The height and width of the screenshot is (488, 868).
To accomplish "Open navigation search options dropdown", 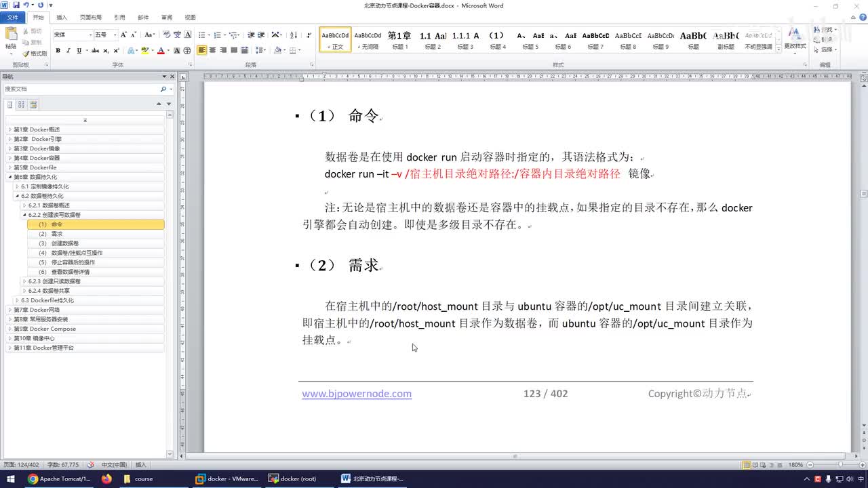I will pos(170,89).
